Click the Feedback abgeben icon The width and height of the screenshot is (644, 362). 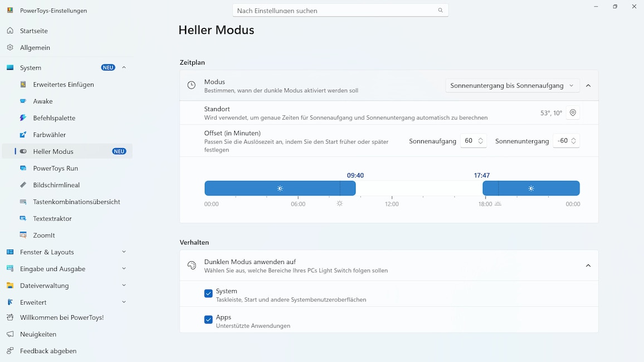pos(10,351)
